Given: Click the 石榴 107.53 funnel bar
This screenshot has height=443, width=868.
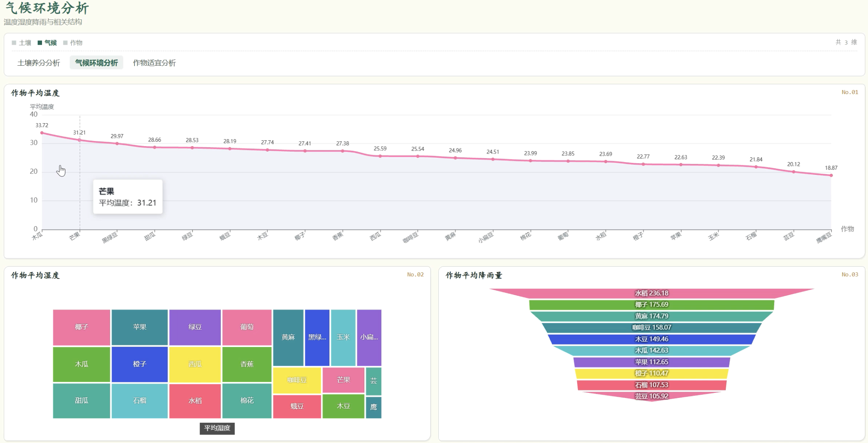Looking at the screenshot, I should pyautogui.click(x=651, y=385).
